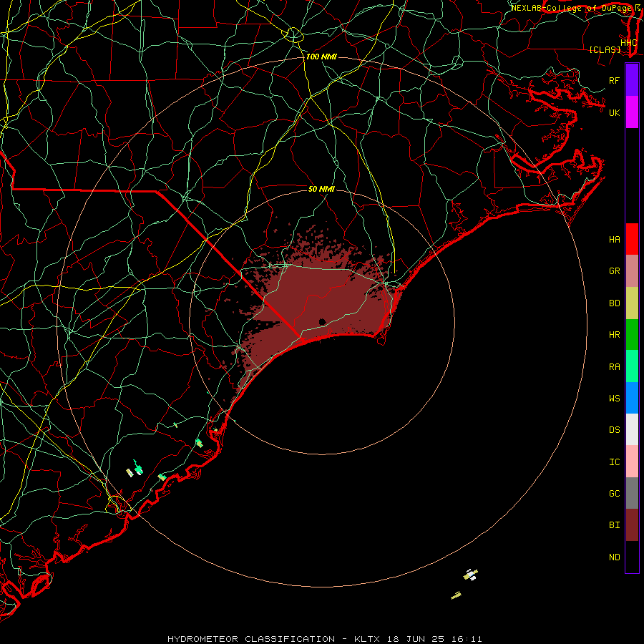Viewport: 644px width, 644px height.
Task: Click the DS legend label
Action: point(614,430)
